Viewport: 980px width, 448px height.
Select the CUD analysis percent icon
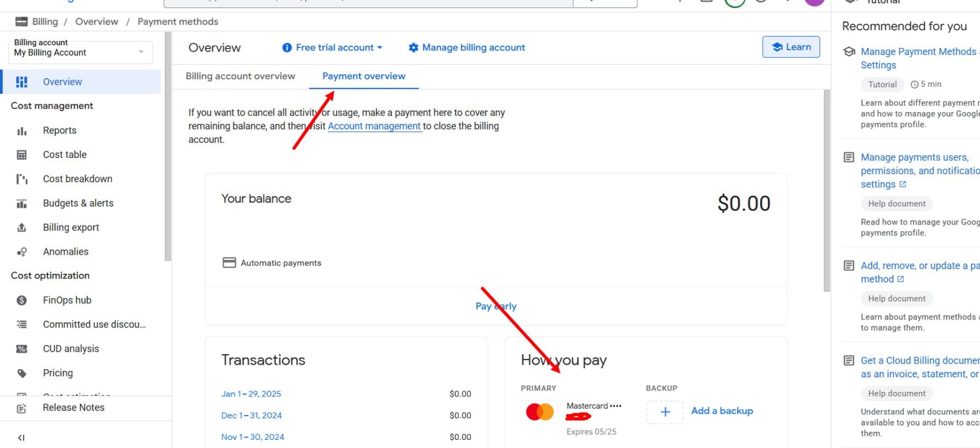point(22,349)
